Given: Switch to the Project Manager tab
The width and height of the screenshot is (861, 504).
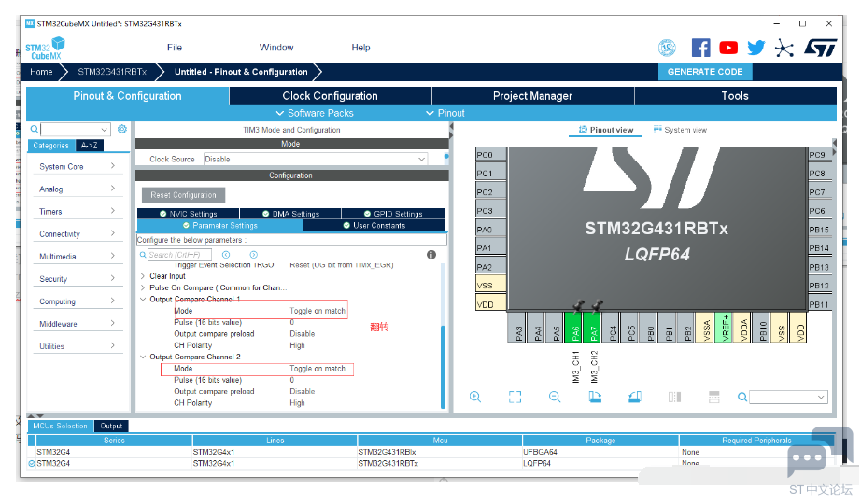Looking at the screenshot, I should click(x=532, y=96).
